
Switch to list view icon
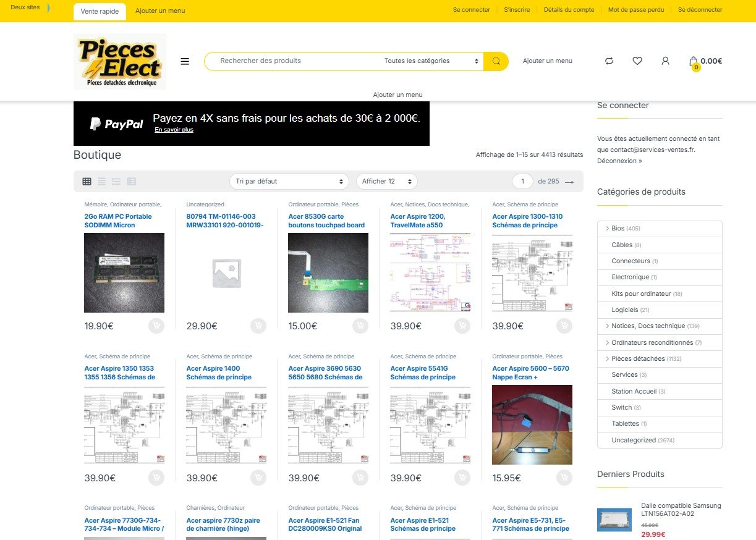[116, 181]
